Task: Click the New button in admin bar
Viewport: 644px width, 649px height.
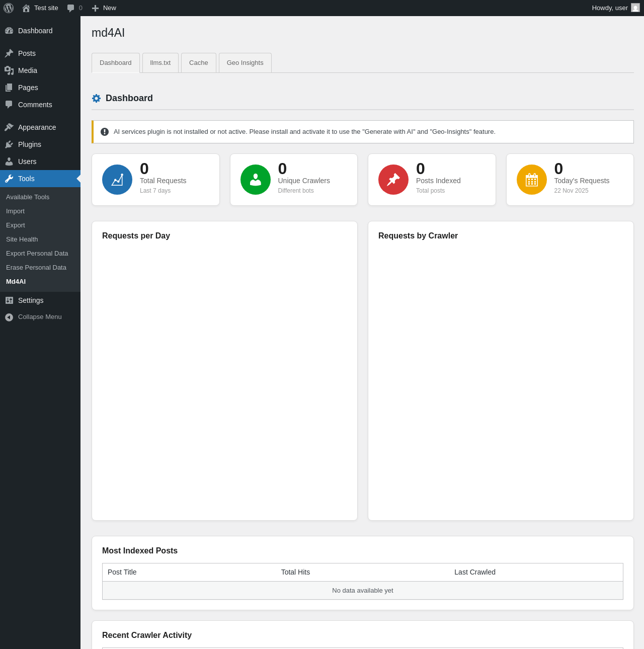Action: (104, 8)
